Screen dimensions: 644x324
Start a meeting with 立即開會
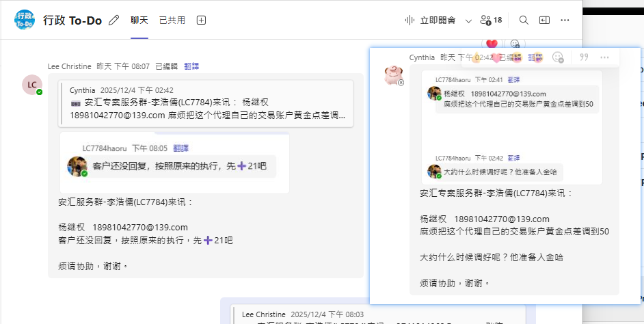click(431, 20)
